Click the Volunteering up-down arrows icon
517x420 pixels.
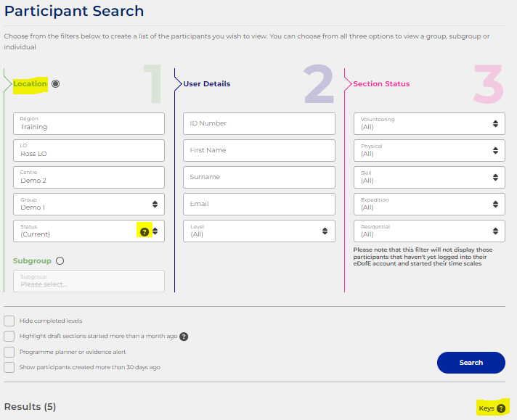pyautogui.click(x=495, y=124)
